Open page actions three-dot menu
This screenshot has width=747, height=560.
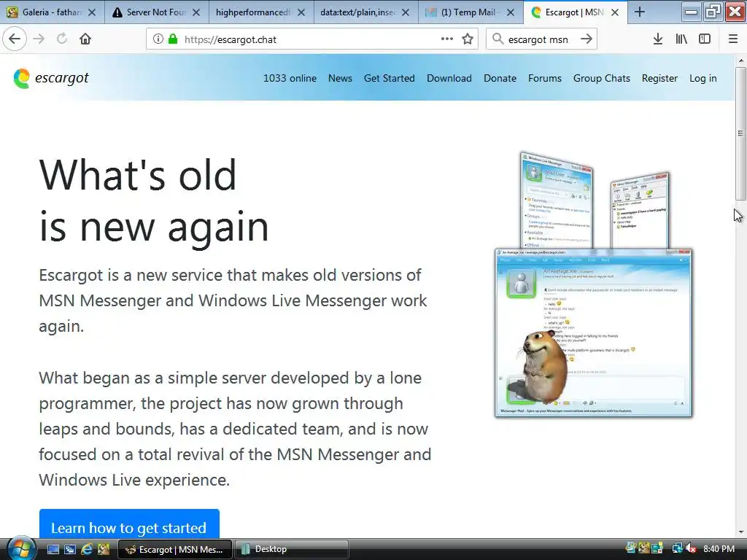[x=447, y=39]
